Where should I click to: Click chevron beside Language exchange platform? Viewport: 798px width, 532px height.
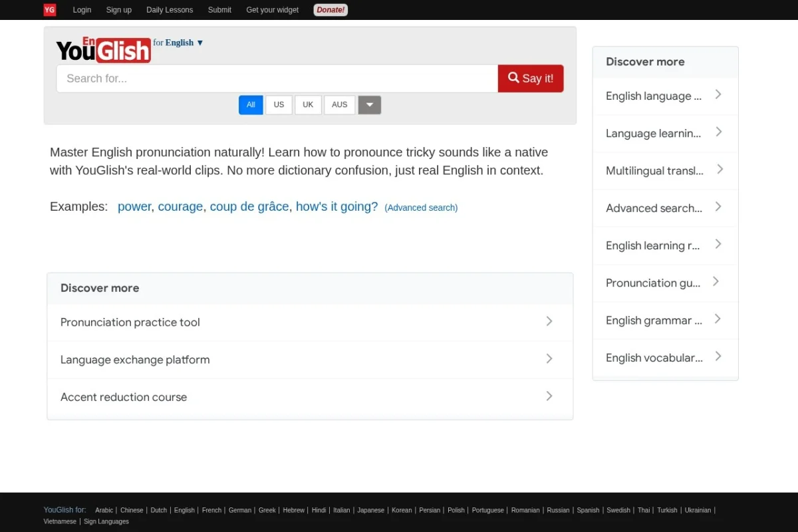click(x=549, y=358)
